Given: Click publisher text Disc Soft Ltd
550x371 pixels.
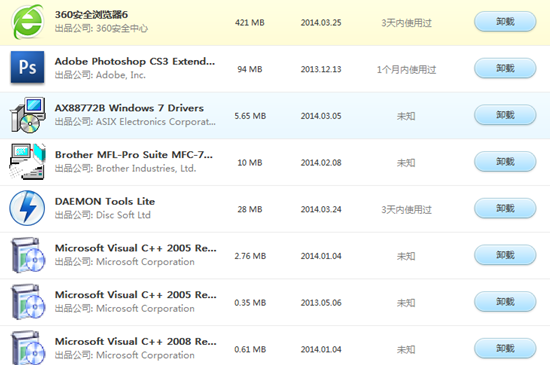Looking at the screenshot, I should click(x=123, y=215).
